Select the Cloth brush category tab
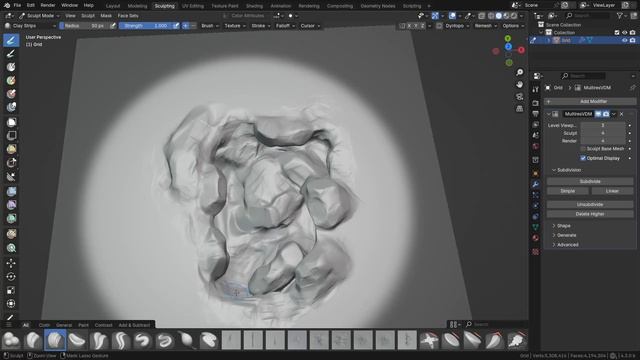This screenshot has width=640, height=360. tap(44, 325)
